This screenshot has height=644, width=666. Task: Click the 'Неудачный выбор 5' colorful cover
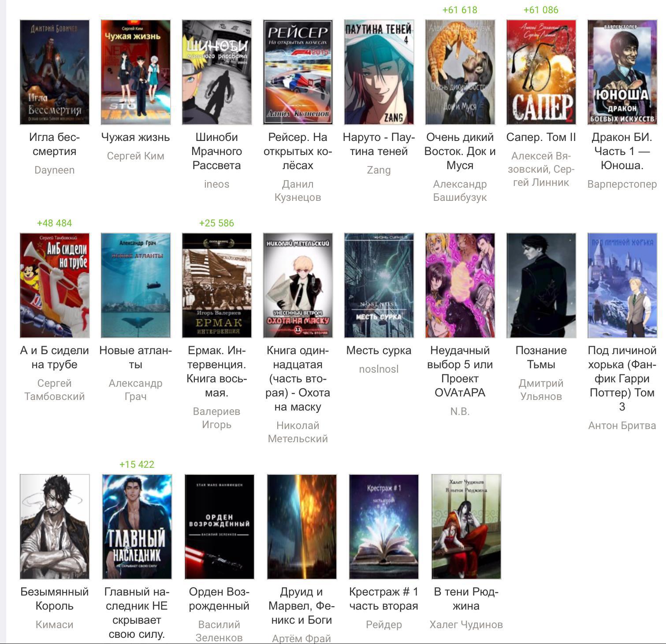pyautogui.click(x=460, y=285)
